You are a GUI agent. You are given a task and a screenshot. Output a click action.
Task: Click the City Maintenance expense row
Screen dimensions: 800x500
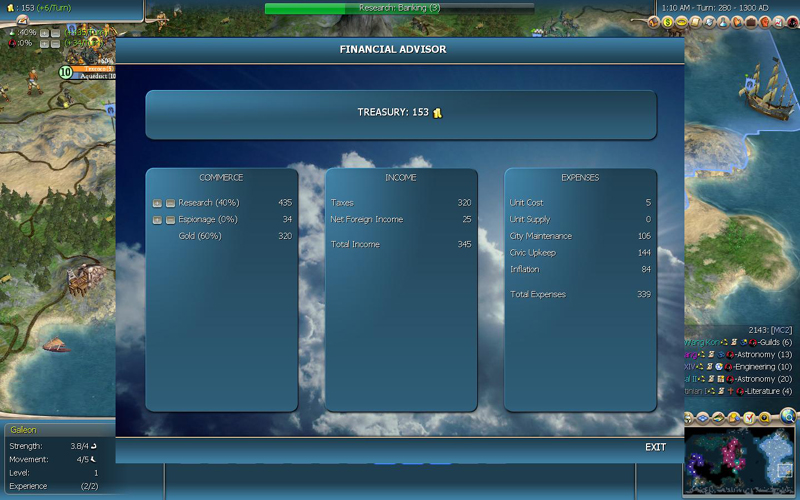pos(580,236)
